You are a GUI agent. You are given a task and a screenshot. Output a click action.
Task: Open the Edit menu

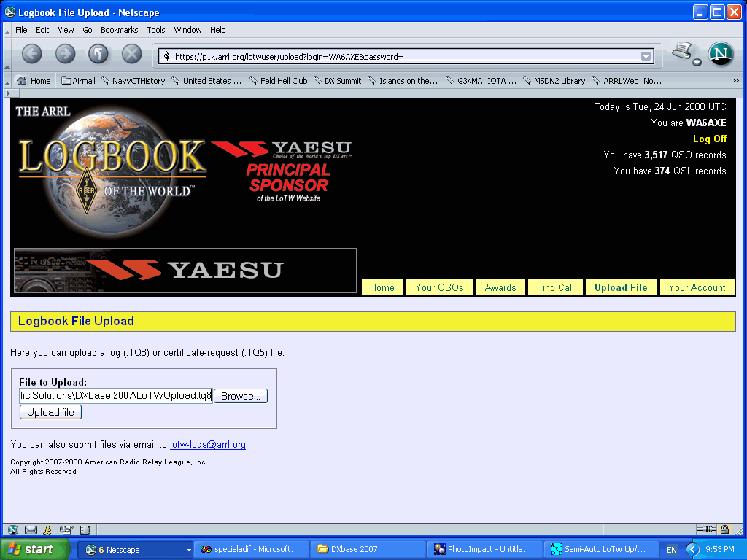pos(42,30)
